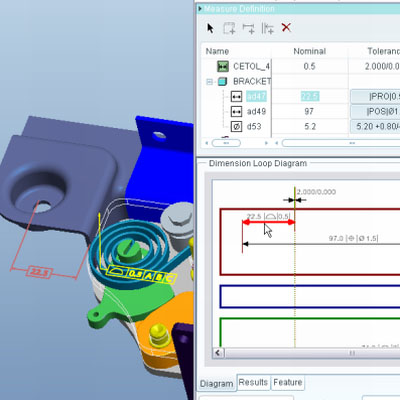The image size is (400, 400).
Task: Click the 2.000/0.000 gap label in diagram
Action: coord(316,192)
